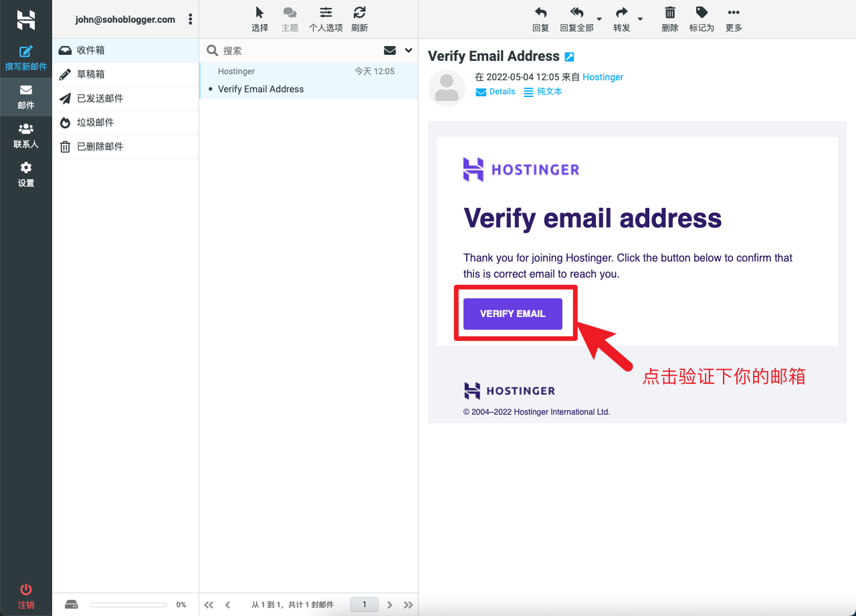This screenshot has width=856, height=616.
Task: Toggle the Select mode in list toolbar
Action: click(x=260, y=13)
